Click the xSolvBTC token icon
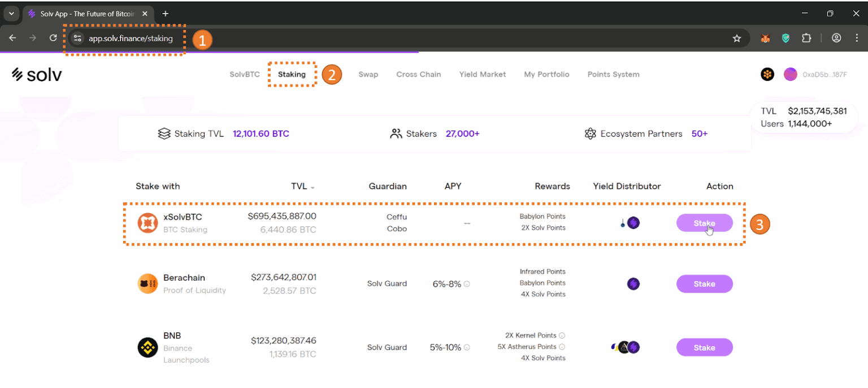The image size is (868, 388). pyautogui.click(x=148, y=223)
